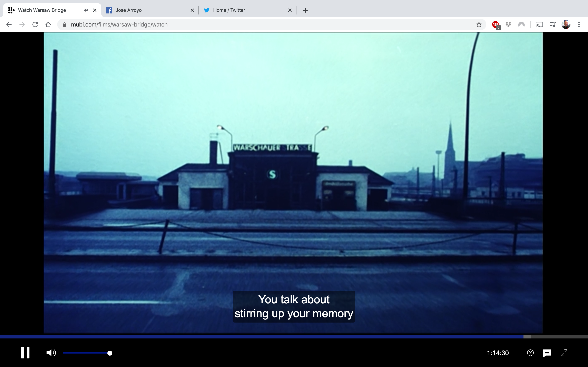Open the Chrome three-dot menu

(579, 24)
